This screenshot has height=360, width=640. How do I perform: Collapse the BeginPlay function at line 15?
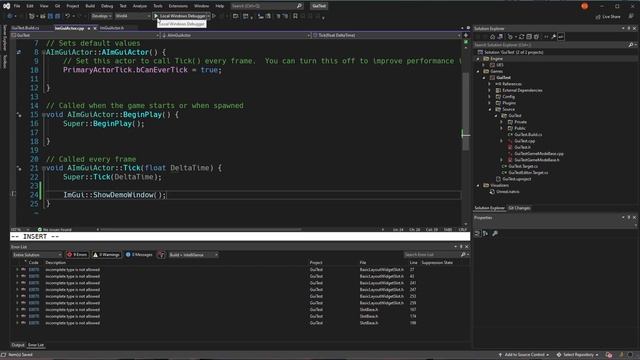click(43, 115)
